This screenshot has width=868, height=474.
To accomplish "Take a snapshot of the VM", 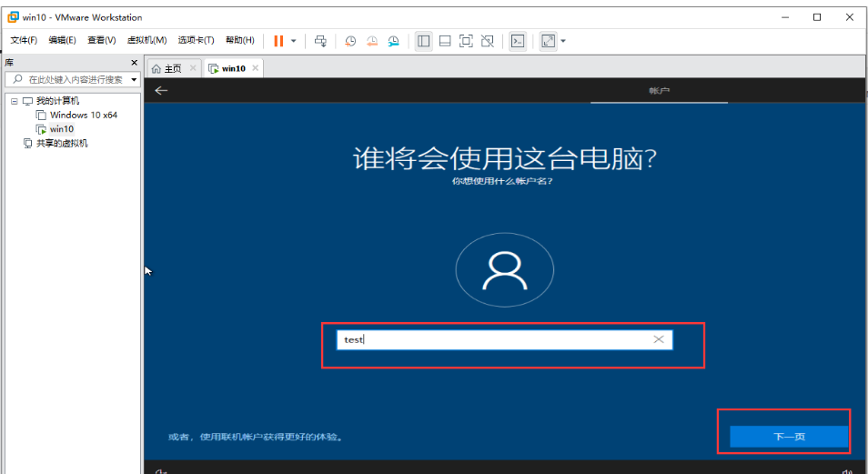I will pyautogui.click(x=350, y=41).
